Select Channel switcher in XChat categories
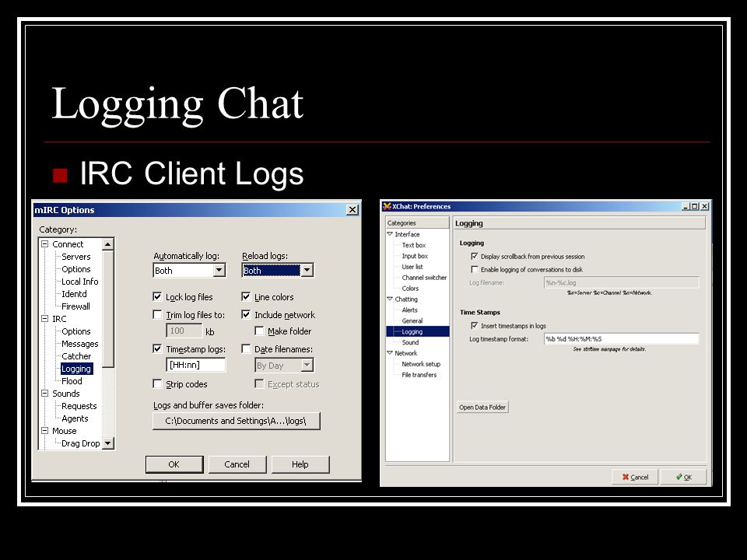747x560 pixels. (424, 278)
